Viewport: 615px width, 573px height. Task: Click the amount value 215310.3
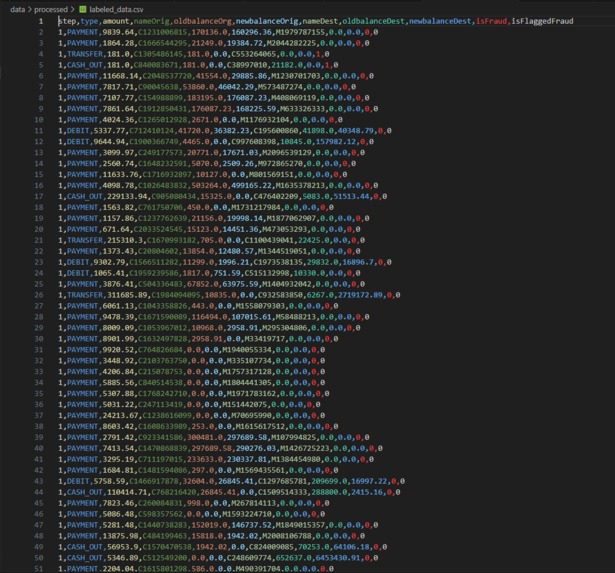(125, 240)
